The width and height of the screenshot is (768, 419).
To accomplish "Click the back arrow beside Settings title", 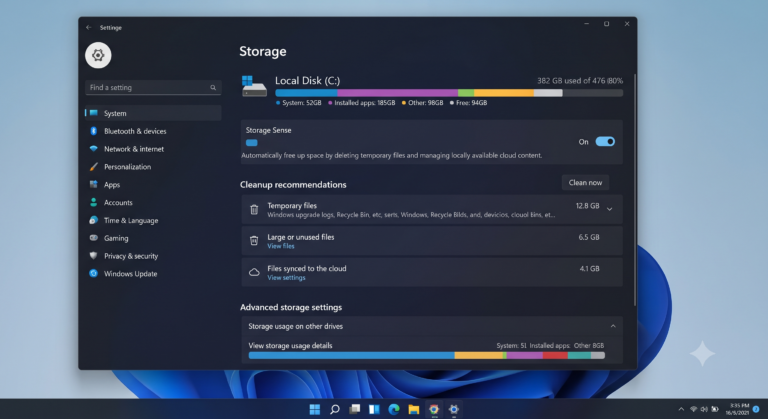I will coord(88,27).
